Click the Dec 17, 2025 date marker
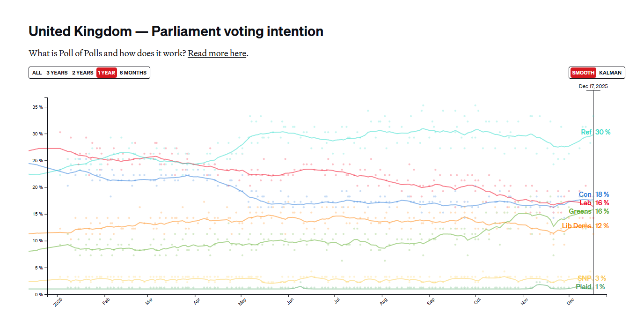Viewport: 644px width, 321px height. pyautogui.click(x=593, y=86)
